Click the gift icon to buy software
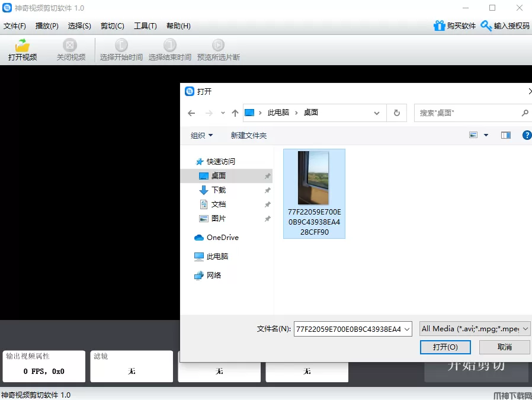 [439, 26]
